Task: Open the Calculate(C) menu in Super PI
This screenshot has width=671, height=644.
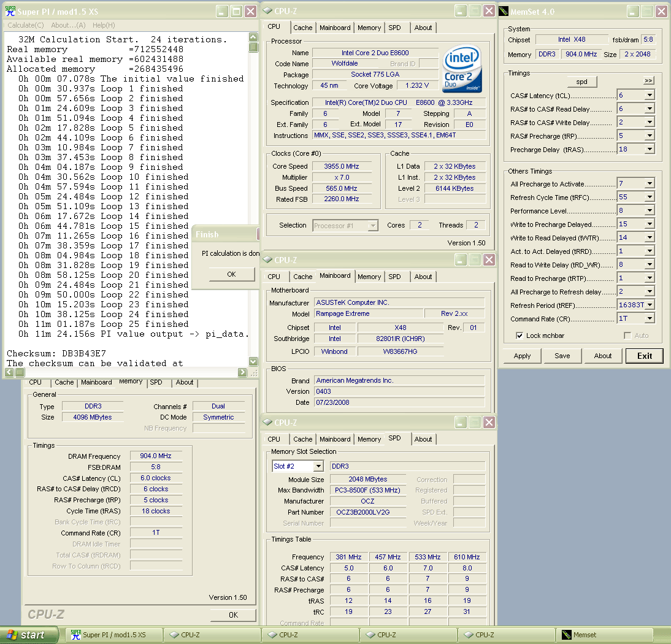Action: (x=26, y=25)
